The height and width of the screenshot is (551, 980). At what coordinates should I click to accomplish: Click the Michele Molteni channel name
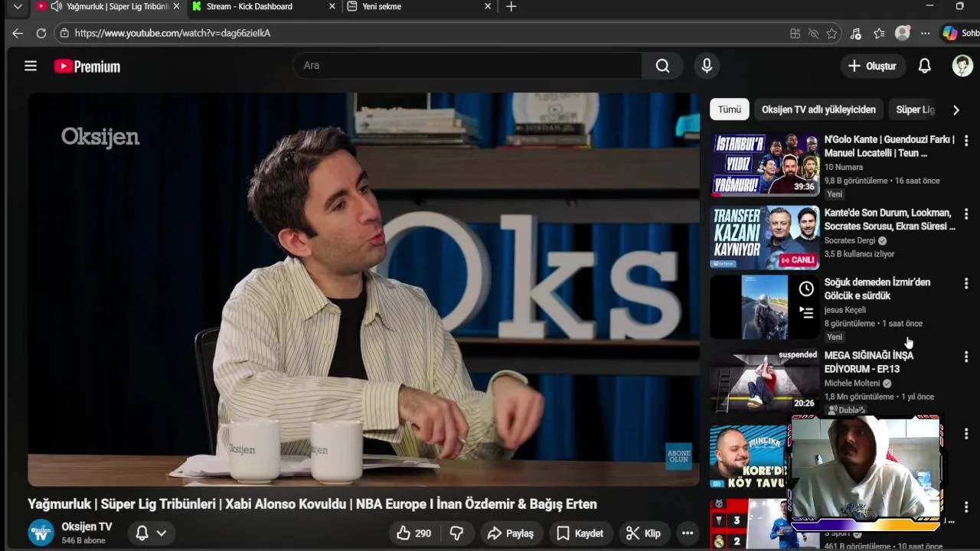click(x=852, y=383)
